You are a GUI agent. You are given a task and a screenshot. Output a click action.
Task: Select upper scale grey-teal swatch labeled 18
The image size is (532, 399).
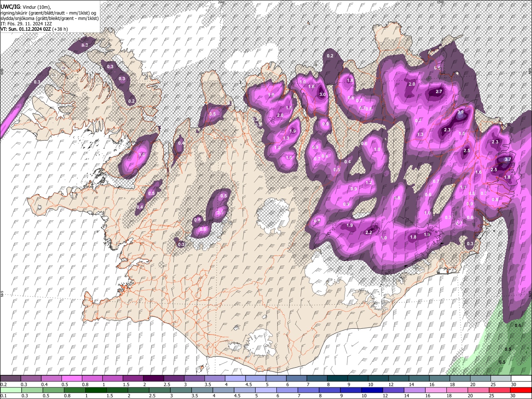pos(460,379)
